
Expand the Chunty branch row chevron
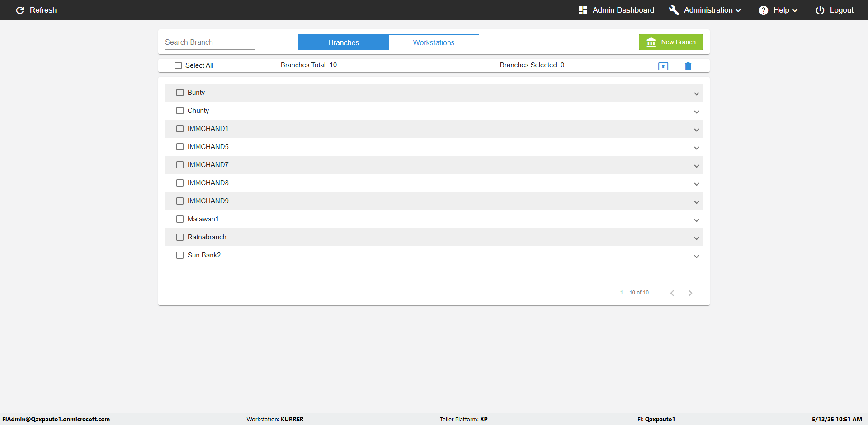coord(697,112)
